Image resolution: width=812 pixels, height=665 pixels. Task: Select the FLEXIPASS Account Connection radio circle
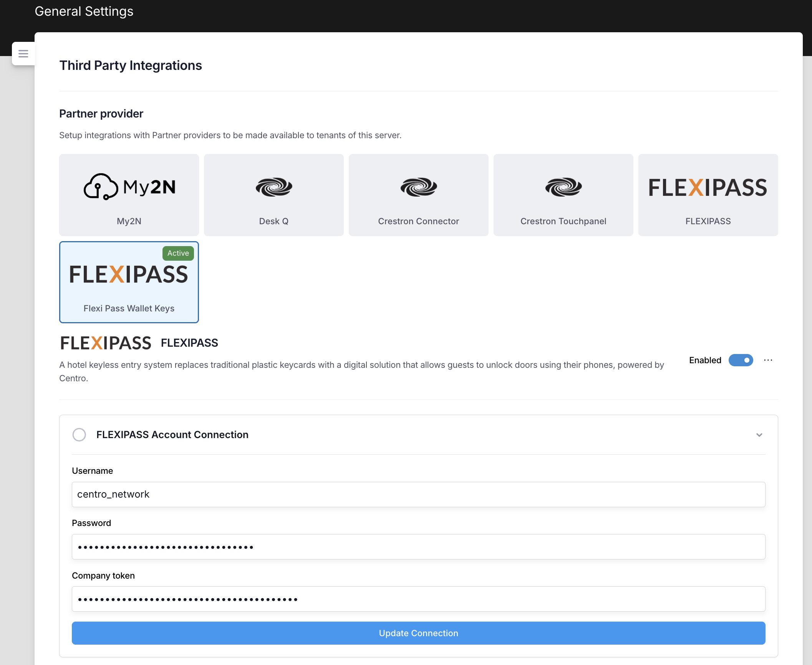(79, 435)
